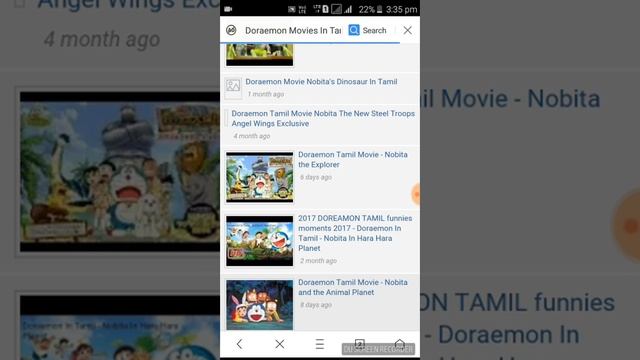Open Nobita The New Steel Troops Angel Wings link
The width and height of the screenshot is (640, 360).
pos(323,118)
